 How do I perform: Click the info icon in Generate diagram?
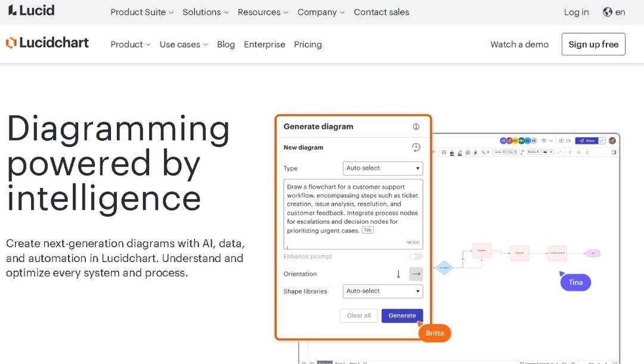click(x=416, y=127)
